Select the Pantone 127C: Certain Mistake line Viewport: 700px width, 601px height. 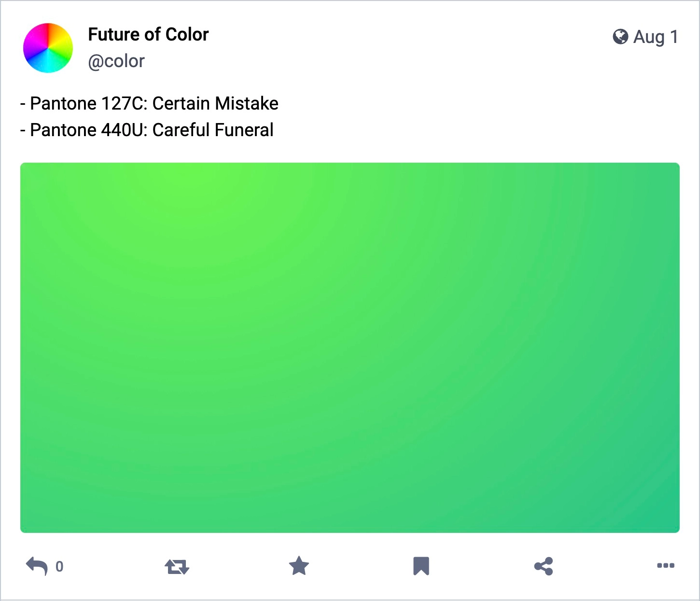(149, 103)
